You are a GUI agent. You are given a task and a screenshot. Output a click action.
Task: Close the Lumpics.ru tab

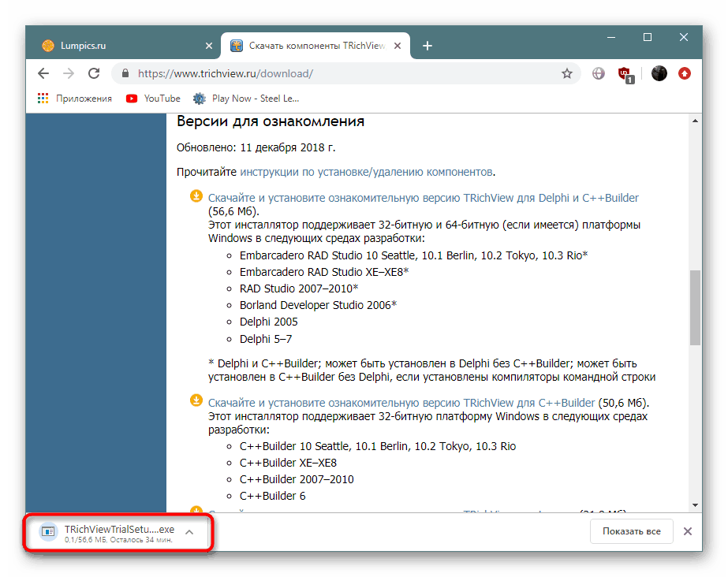[x=209, y=46]
